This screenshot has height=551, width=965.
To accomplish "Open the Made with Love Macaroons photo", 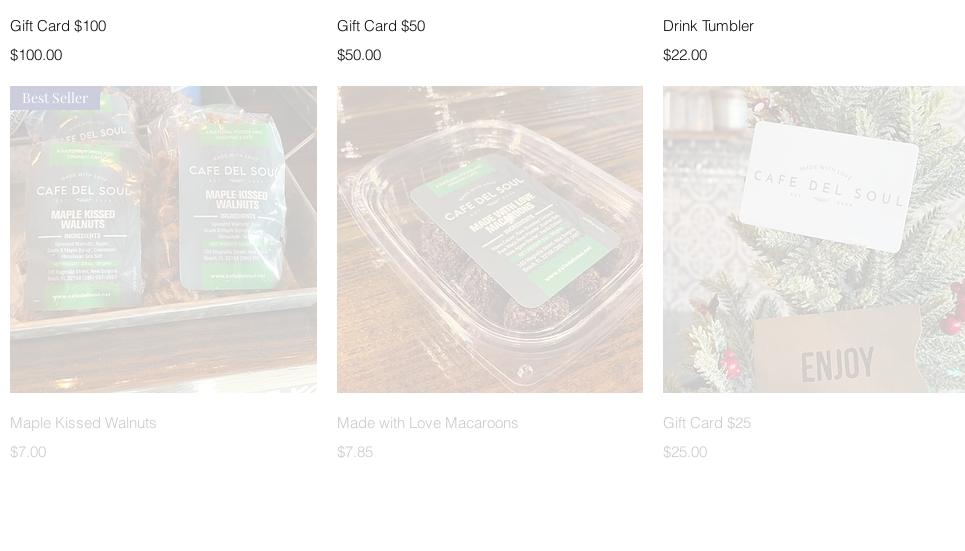I will [490, 239].
